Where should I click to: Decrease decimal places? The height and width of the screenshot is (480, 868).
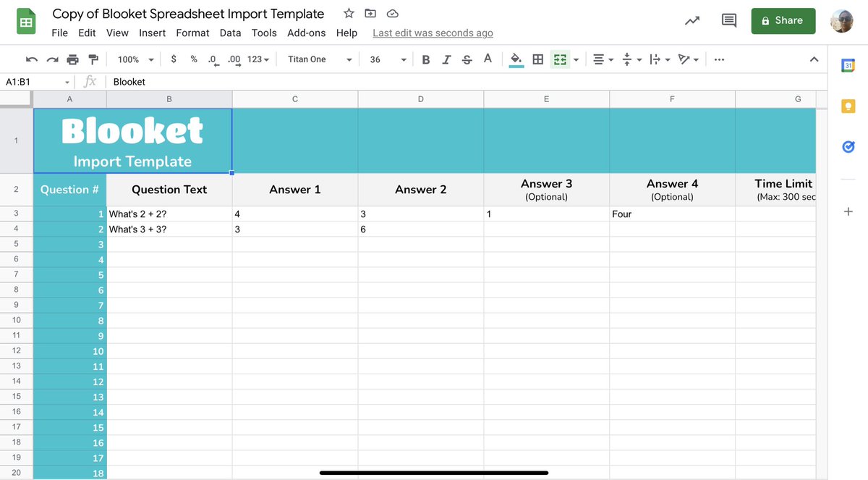pos(213,59)
